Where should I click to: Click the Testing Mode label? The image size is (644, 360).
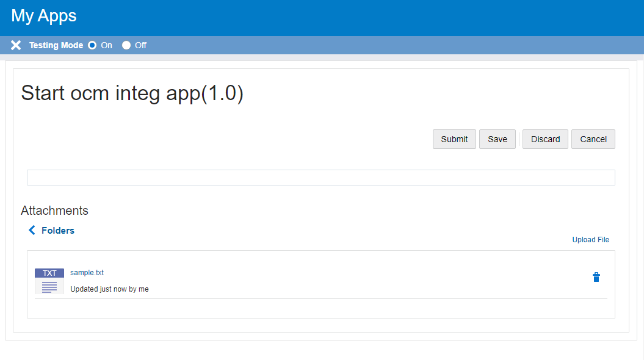coord(56,45)
